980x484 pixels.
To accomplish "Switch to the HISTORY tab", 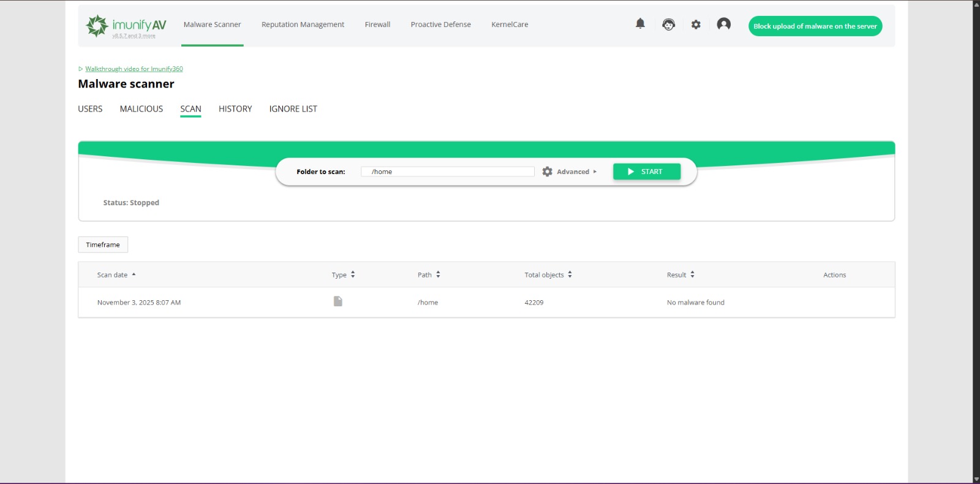I will click(235, 109).
